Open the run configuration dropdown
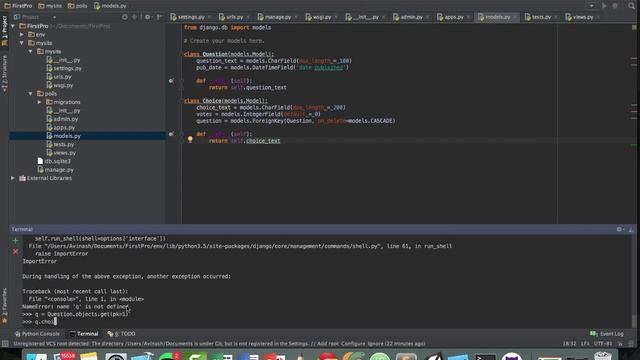 (x=591, y=6)
